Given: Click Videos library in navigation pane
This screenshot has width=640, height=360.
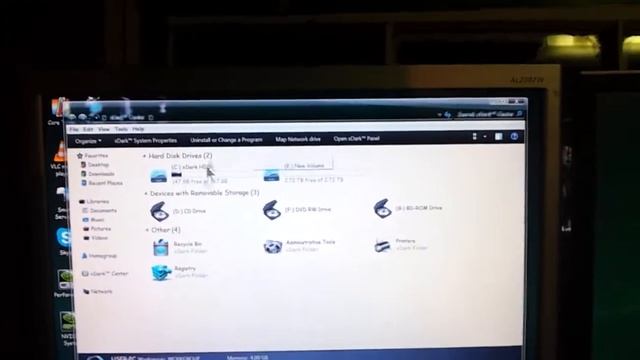Looking at the screenshot, I should click(x=100, y=238).
